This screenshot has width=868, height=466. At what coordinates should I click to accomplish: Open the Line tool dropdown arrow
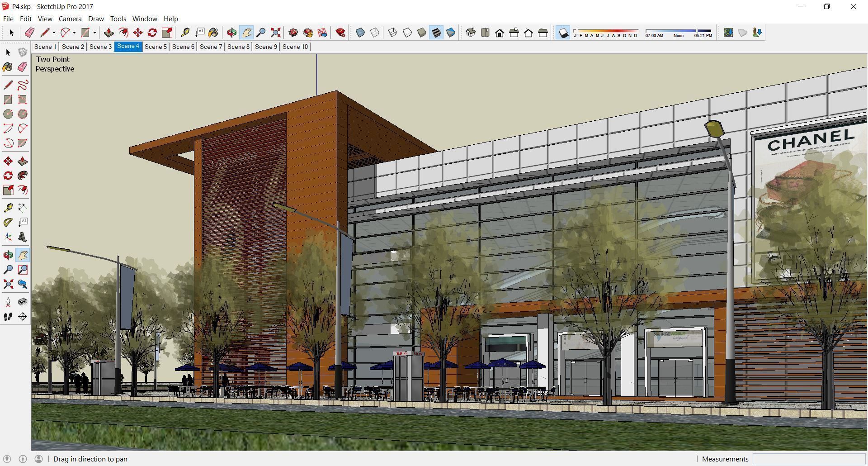tap(53, 32)
